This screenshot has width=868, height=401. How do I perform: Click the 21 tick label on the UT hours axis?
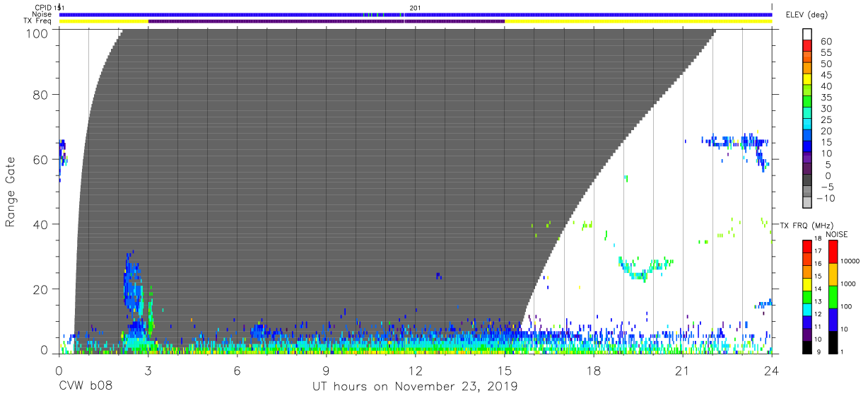coord(683,370)
